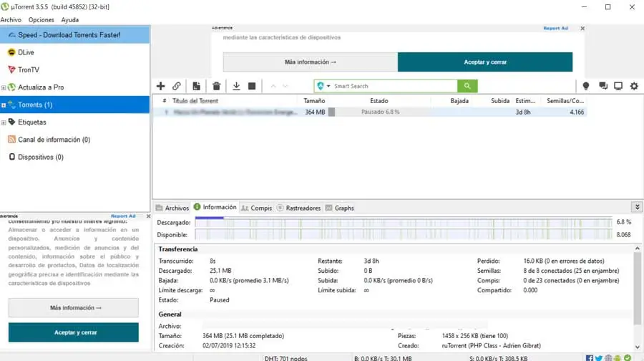Sort by Tamaño column header
Image resolution: width=644 pixels, height=361 pixels.
[314, 101]
